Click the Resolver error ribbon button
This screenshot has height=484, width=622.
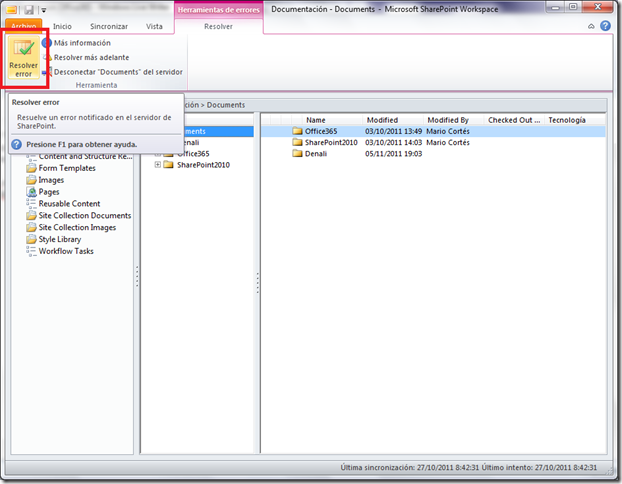24,58
